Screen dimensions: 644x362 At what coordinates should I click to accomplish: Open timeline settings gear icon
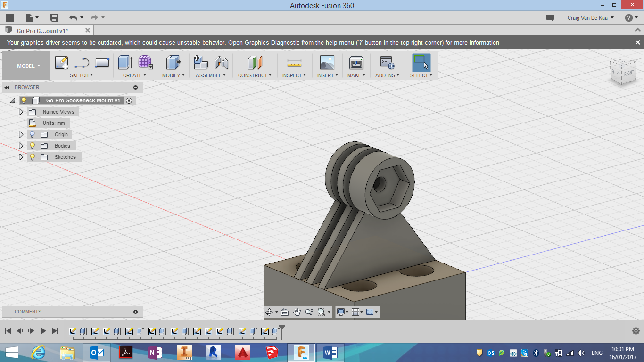[636, 331]
